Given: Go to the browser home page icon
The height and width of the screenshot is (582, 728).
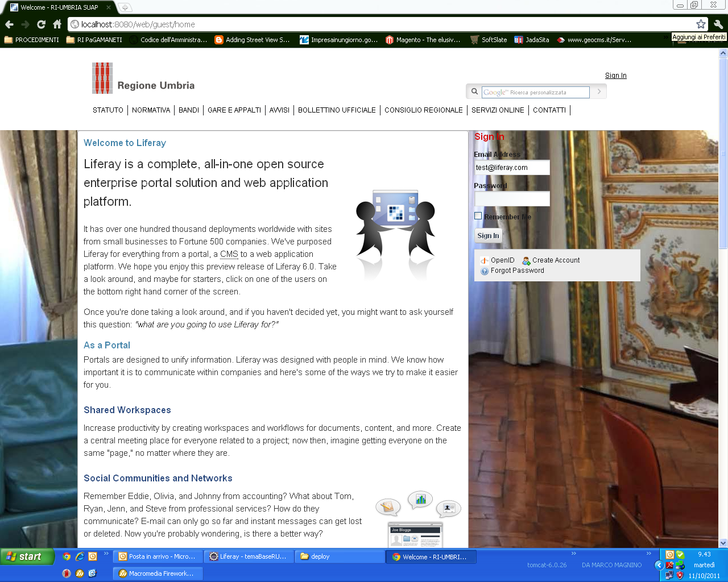Looking at the screenshot, I should (x=57, y=24).
